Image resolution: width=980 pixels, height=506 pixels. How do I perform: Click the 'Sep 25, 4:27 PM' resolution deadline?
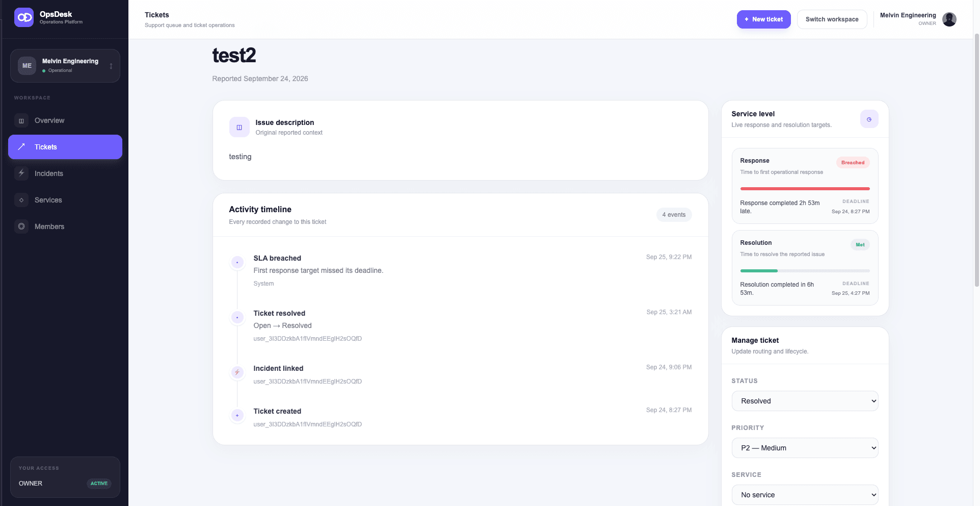click(851, 293)
